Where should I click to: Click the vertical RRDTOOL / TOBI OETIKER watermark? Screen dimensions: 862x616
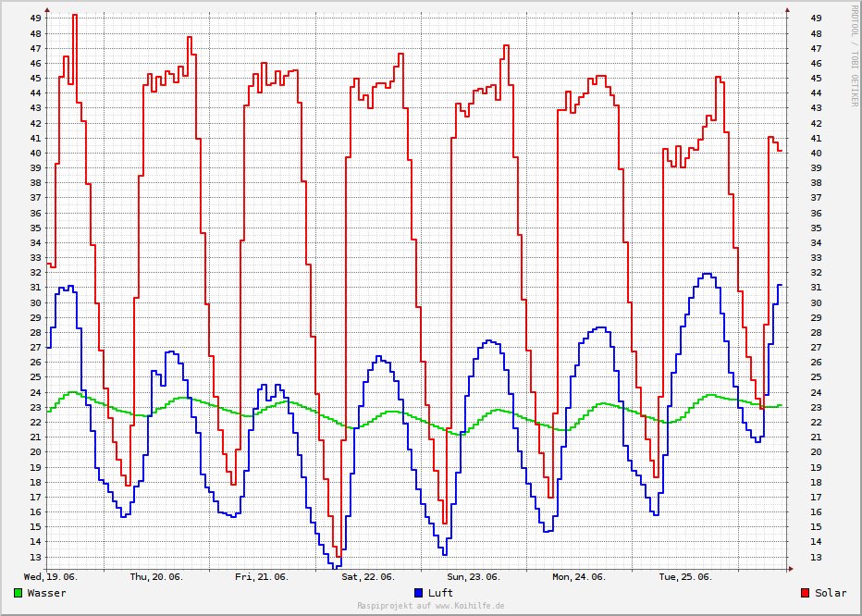tap(854, 55)
